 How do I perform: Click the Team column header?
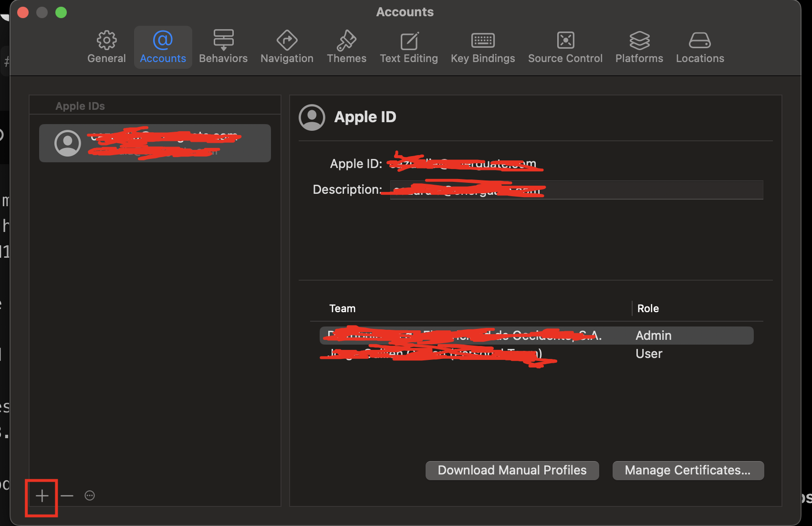point(343,309)
